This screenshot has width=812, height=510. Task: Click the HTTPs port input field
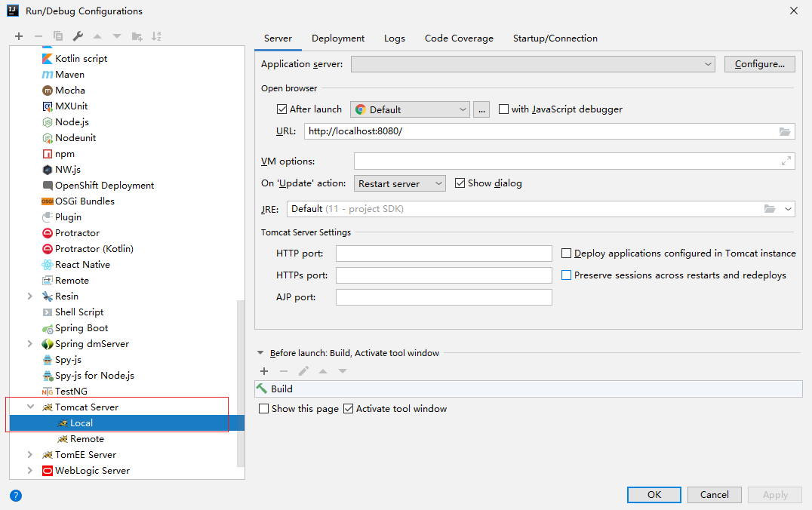pyautogui.click(x=444, y=275)
